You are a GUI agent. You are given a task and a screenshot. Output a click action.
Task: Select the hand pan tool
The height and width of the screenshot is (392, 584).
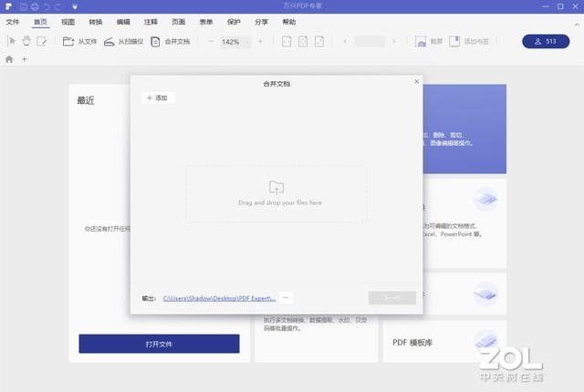point(26,41)
